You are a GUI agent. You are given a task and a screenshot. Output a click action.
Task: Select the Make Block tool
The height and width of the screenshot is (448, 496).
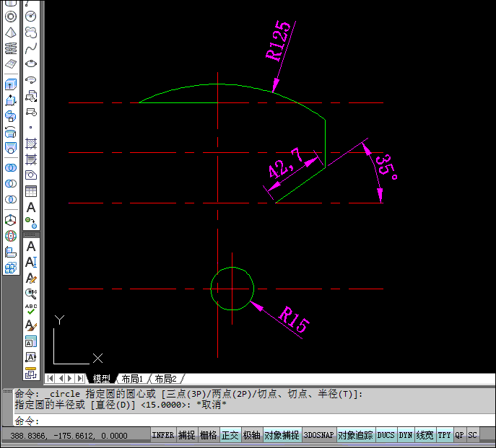pyautogui.click(x=31, y=112)
